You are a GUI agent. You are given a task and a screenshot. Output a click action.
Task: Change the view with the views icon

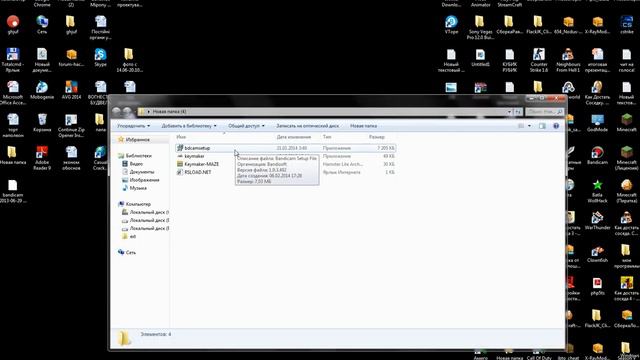521,126
